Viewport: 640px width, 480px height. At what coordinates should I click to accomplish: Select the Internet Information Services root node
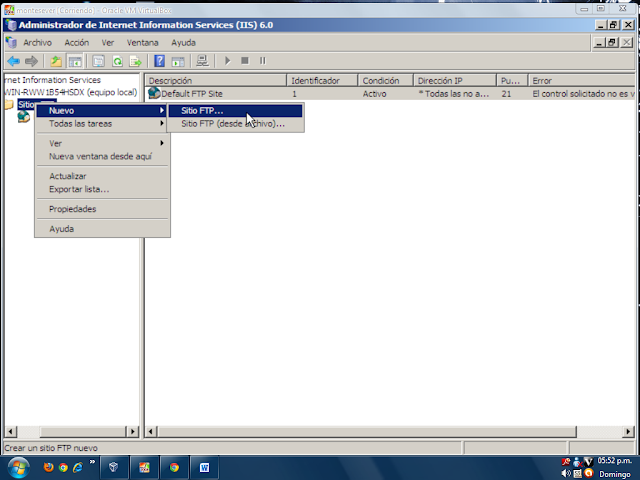click(x=53, y=80)
